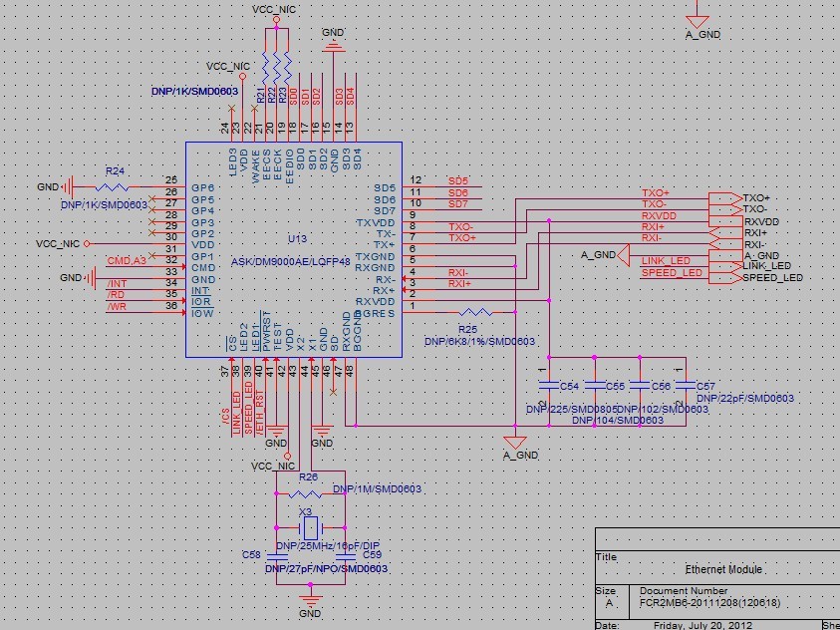Select the 'U13' reference designator

coord(297,239)
